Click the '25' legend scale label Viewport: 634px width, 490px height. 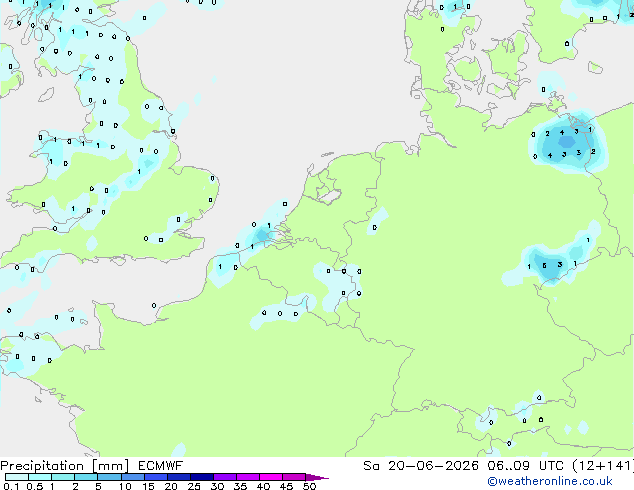pyautogui.click(x=194, y=486)
